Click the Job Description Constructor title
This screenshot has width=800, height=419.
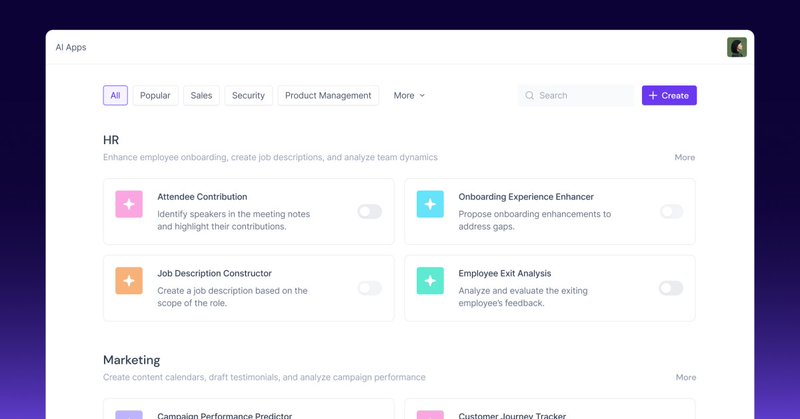tap(214, 273)
